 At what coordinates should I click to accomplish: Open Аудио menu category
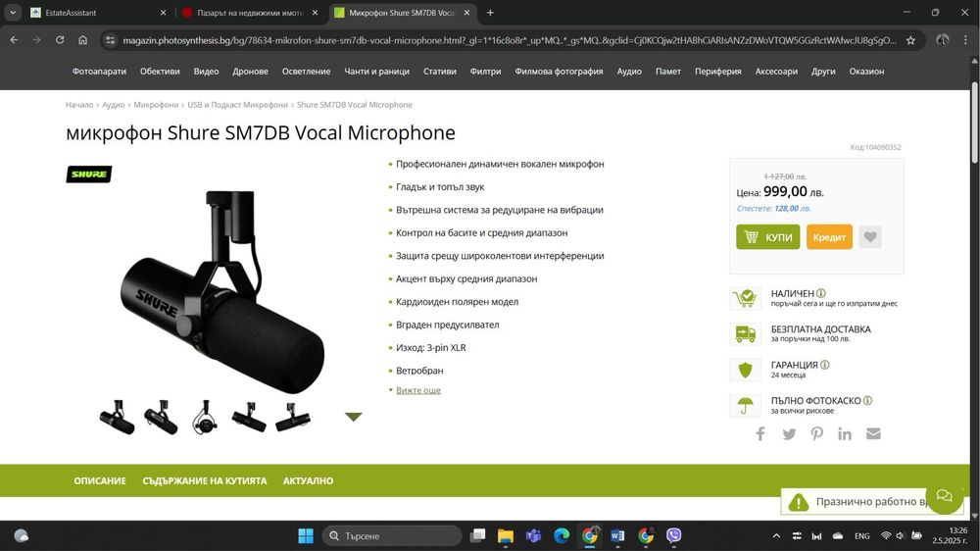pos(629,72)
